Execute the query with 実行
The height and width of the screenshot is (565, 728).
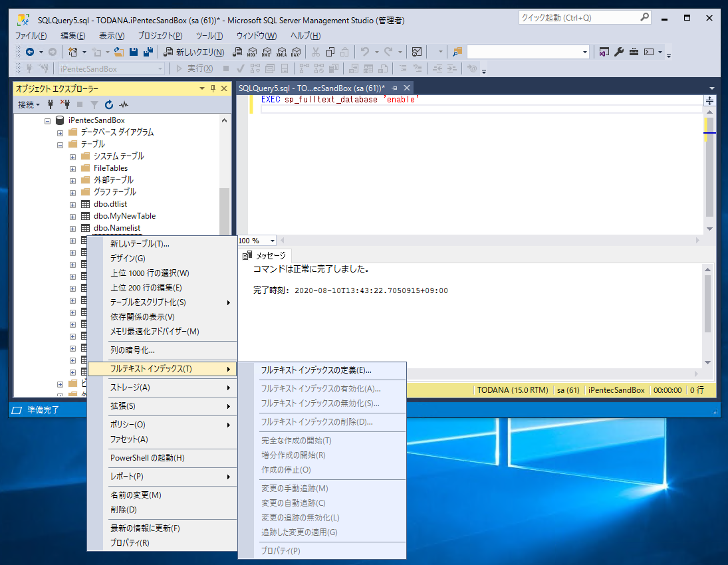[197, 68]
